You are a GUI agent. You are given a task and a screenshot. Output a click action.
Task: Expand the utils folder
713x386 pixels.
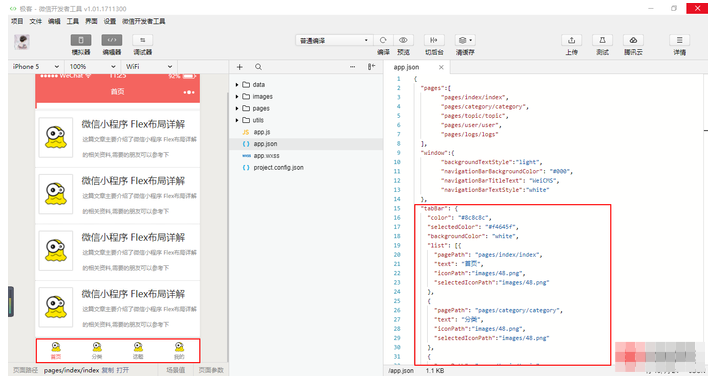237,120
